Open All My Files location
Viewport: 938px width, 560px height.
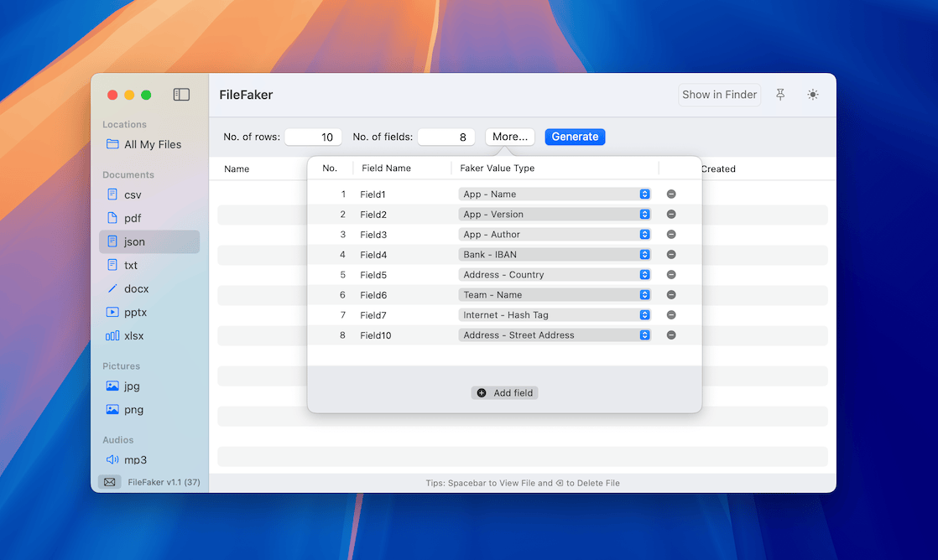149,144
